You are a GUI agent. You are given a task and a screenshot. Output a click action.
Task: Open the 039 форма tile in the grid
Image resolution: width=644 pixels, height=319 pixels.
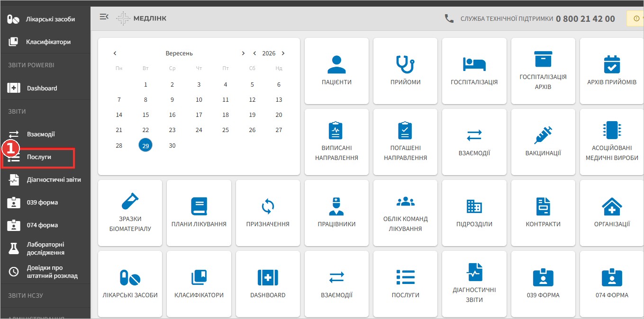543,284
